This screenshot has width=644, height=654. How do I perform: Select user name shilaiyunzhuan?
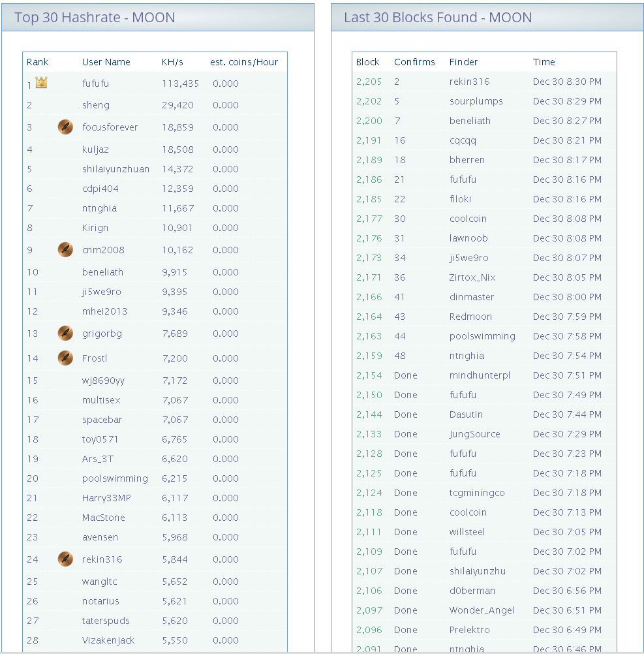(x=115, y=169)
